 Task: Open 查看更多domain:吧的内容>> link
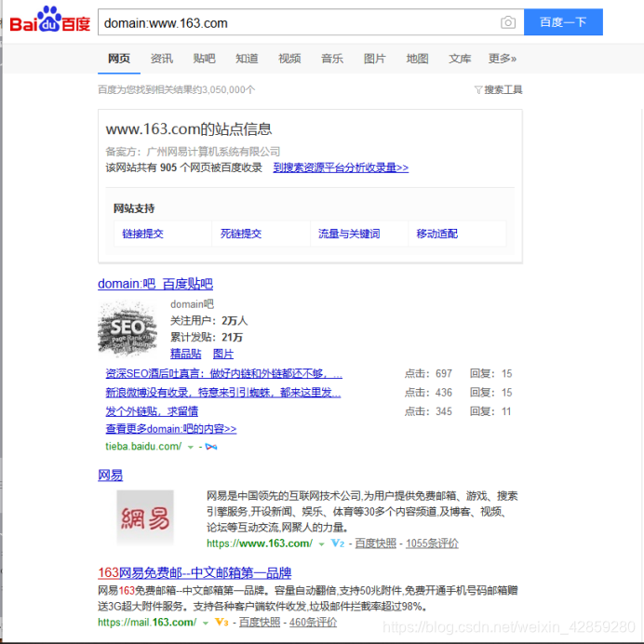click(x=171, y=429)
